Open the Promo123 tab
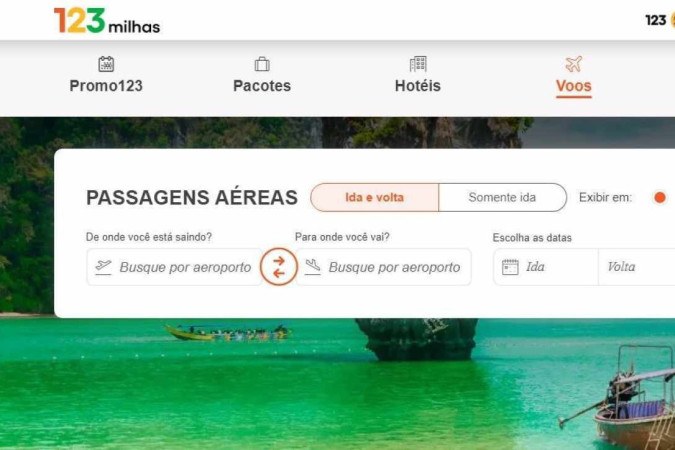675x450 pixels. [106, 76]
